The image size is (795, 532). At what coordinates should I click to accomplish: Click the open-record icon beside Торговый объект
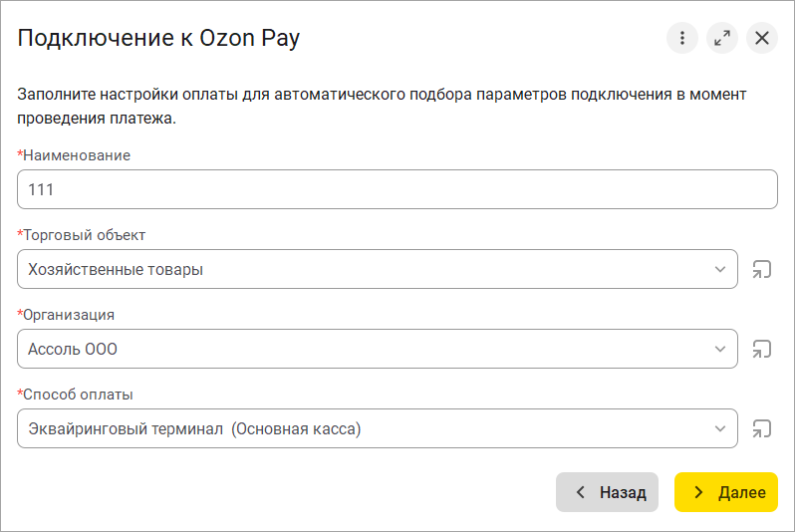(x=762, y=269)
